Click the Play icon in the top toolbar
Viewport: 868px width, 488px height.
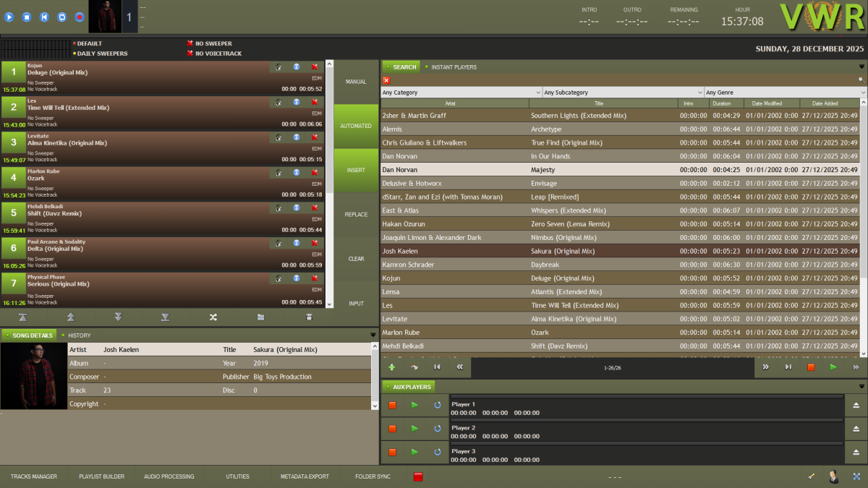(9, 17)
